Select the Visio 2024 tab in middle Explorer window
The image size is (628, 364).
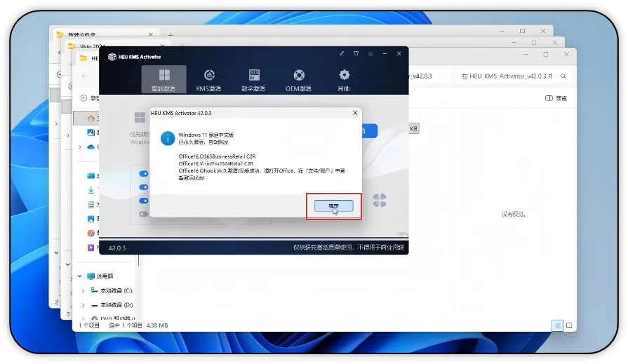tap(116, 46)
